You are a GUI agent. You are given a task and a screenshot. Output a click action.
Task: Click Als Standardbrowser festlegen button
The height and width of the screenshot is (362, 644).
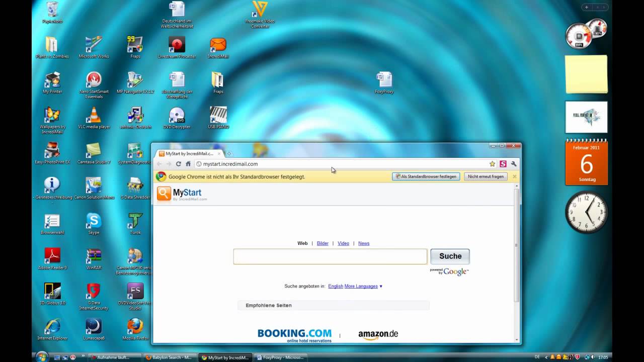pos(426,176)
